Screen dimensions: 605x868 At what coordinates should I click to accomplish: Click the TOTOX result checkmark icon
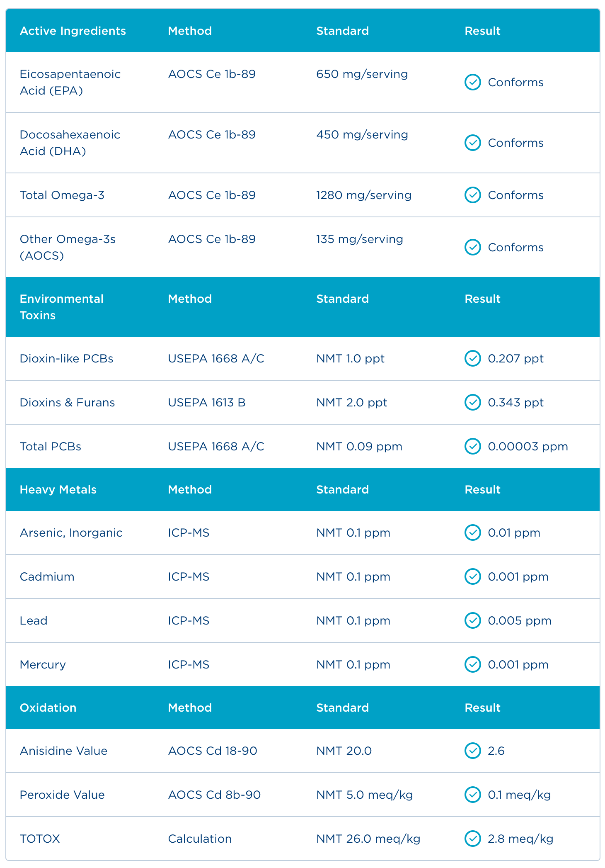click(472, 839)
